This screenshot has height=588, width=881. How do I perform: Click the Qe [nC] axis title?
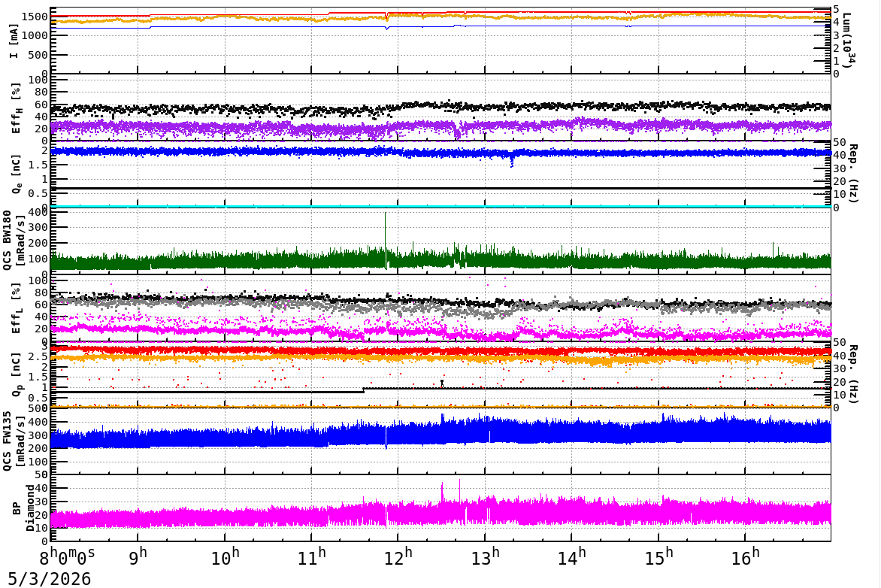pos(17,174)
